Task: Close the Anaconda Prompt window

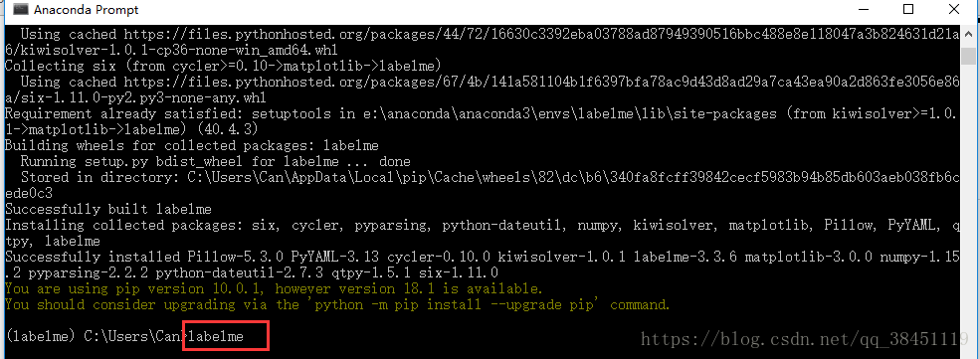Action: [x=954, y=9]
